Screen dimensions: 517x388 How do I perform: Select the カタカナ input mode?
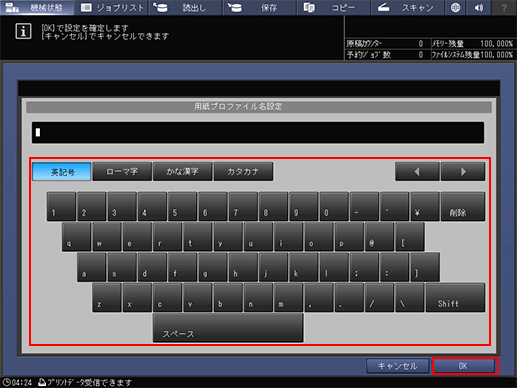coord(243,172)
